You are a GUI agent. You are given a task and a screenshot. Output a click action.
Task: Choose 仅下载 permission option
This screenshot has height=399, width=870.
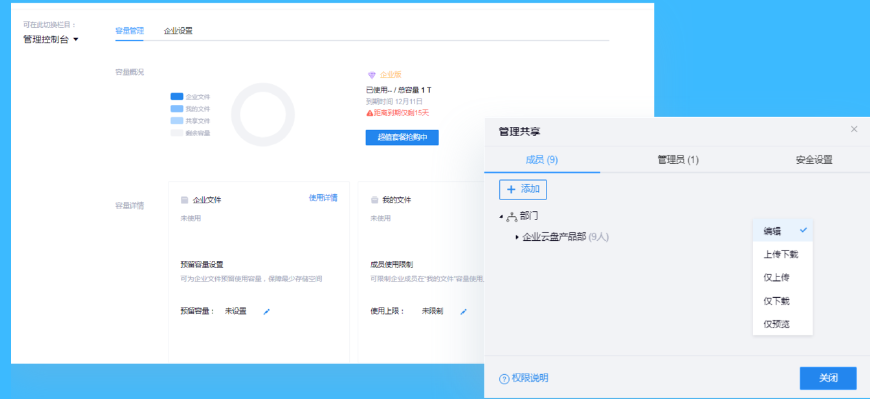(x=782, y=301)
